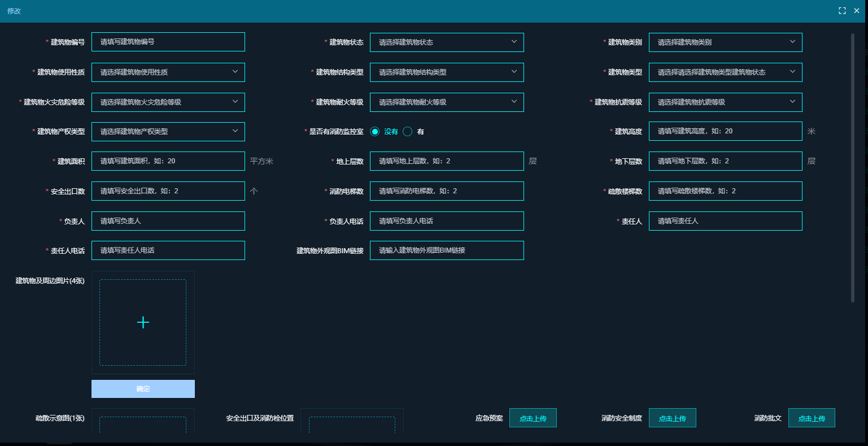
Task: Click 点击上传 for 消防批文
Action: [x=812, y=418]
